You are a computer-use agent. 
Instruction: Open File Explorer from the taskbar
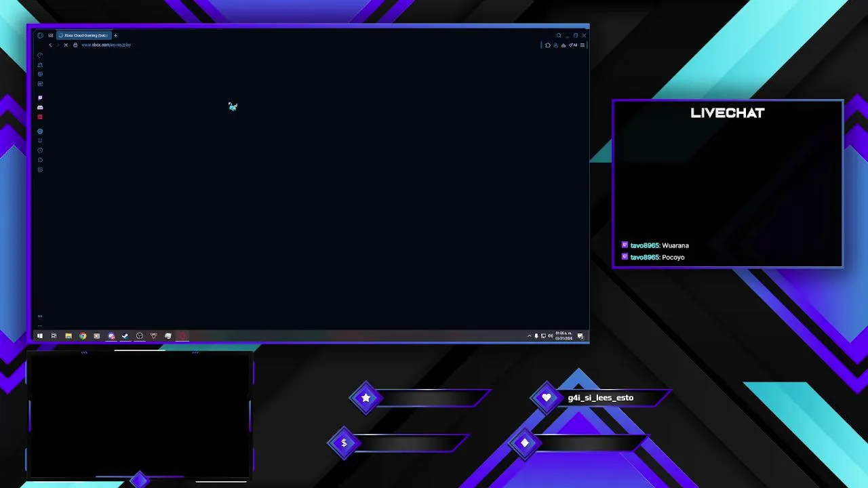[68, 336]
